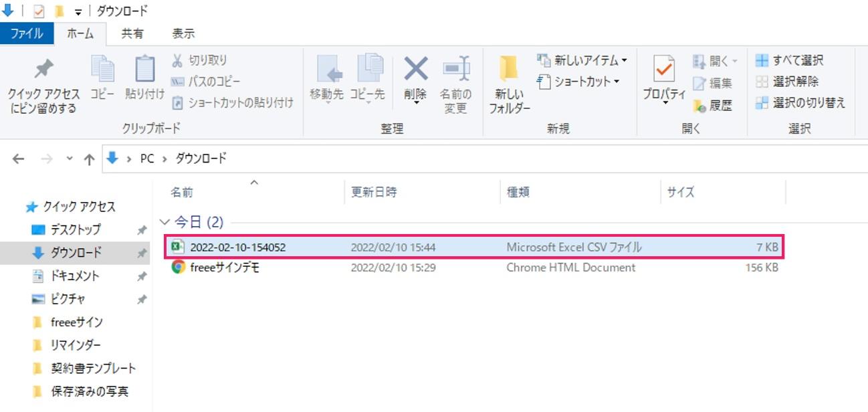The height and width of the screenshot is (412, 868).
Task: Open Downloads (ダウンロード) in sidebar
Action: 76,253
